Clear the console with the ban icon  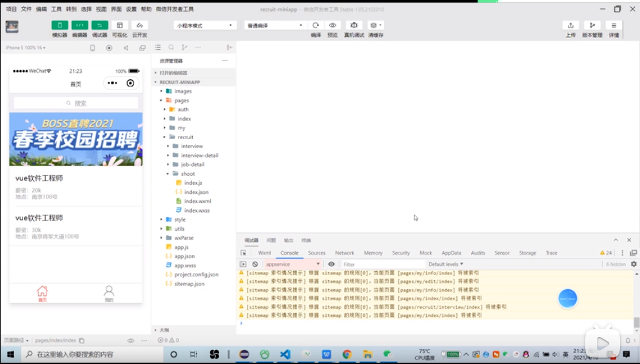(x=255, y=264)
